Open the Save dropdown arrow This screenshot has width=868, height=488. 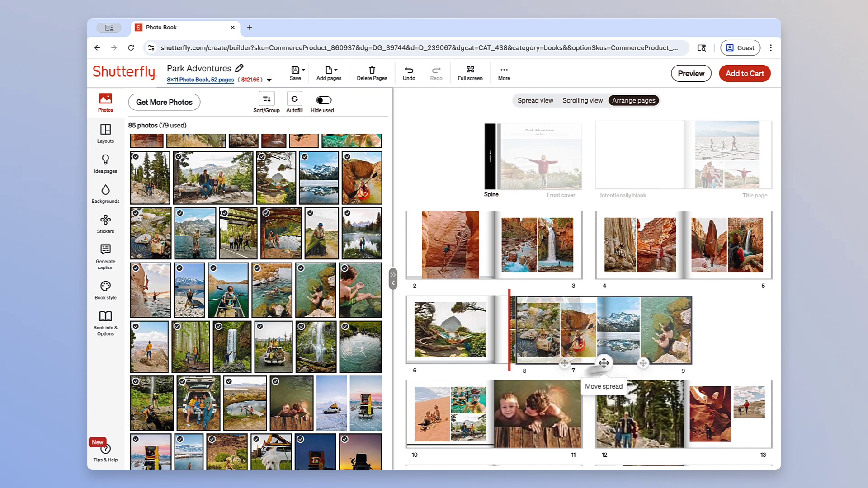303,70
